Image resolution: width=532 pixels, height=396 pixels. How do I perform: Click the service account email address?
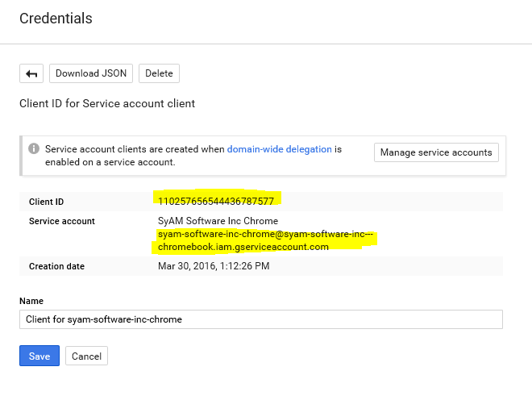click(264, 240)
